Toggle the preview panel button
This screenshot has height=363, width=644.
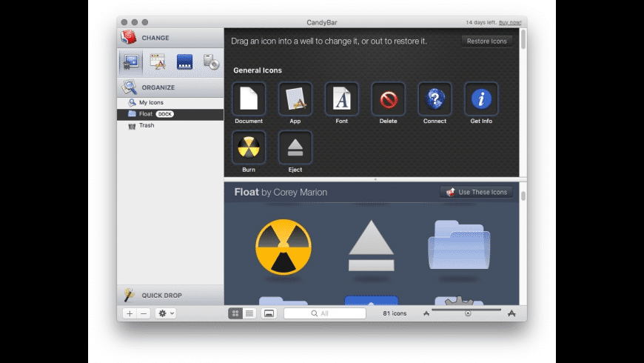[269, 313]
